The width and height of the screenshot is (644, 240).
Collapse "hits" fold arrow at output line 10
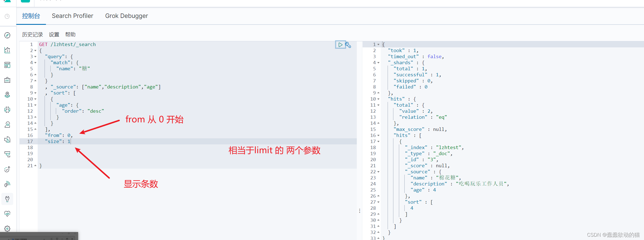(378, 99)
